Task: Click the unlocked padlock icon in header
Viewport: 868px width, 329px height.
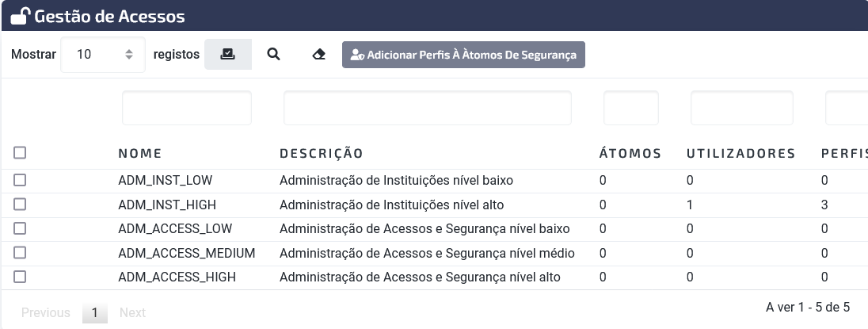Action: tap(20, 16)
